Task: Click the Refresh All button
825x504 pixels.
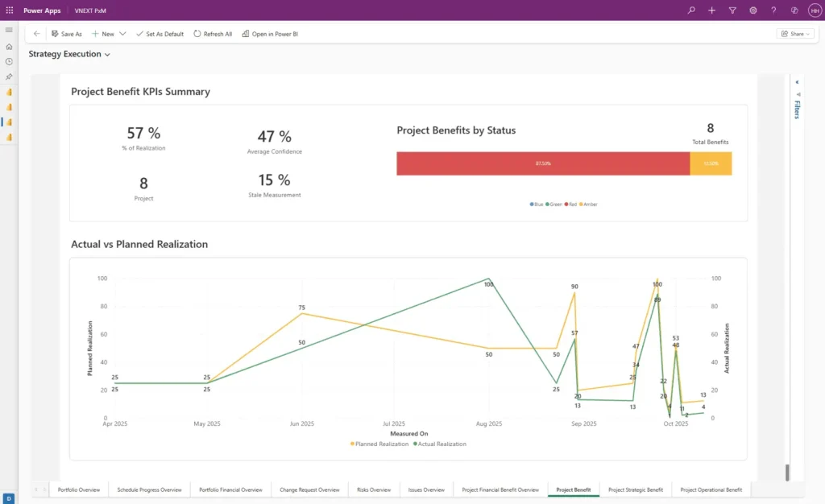Action: point(213,34)
